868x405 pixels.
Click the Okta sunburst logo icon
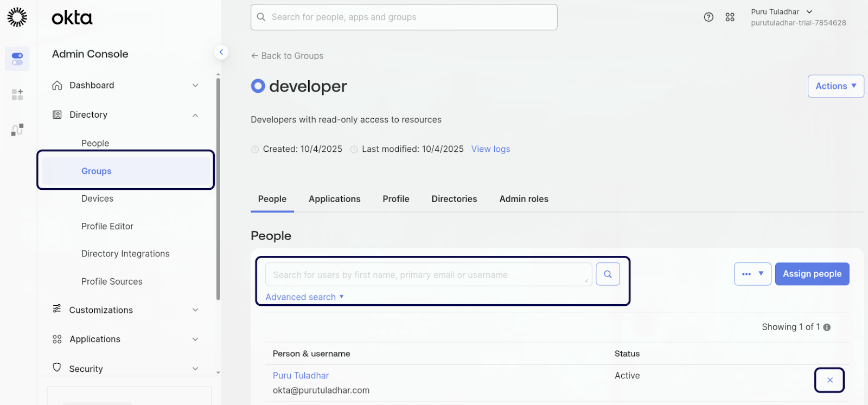tap(17, 17)
